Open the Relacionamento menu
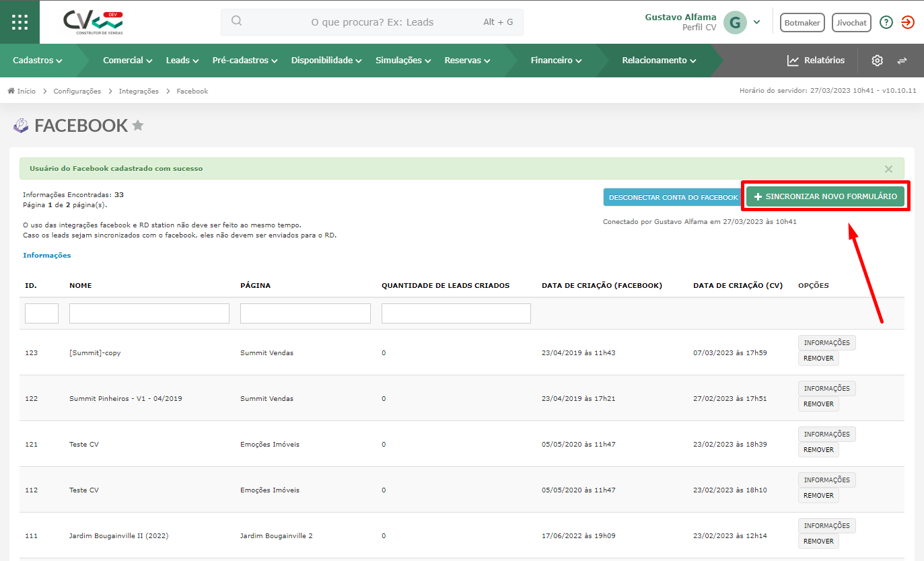Image resolution: width=924 pixels, height=561 pixels. (659, 61)
